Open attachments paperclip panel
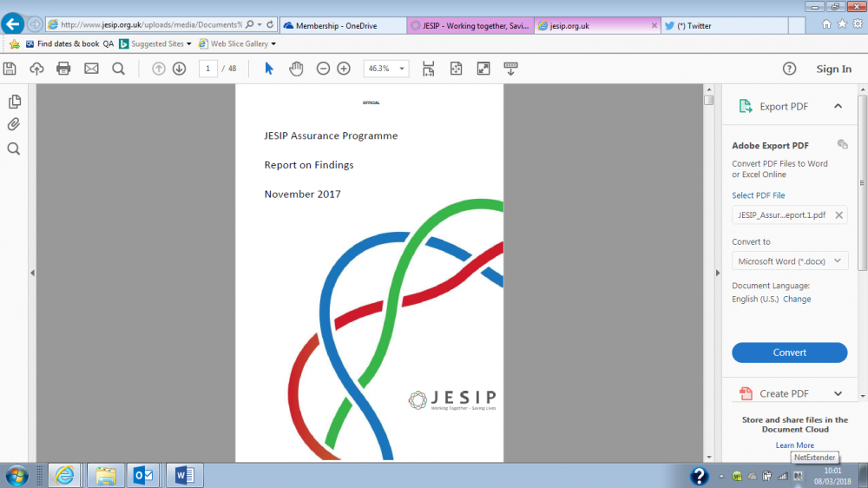 pyautogui.click(x=14, y=124)
